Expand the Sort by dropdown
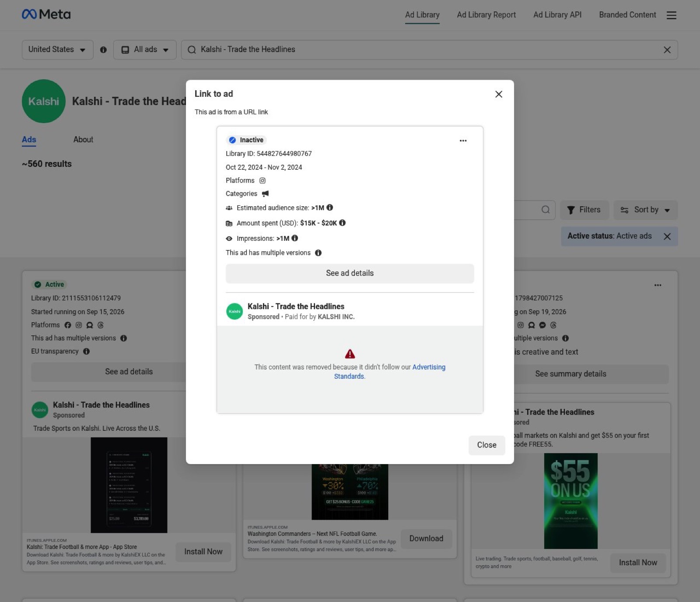 (645, 210)
